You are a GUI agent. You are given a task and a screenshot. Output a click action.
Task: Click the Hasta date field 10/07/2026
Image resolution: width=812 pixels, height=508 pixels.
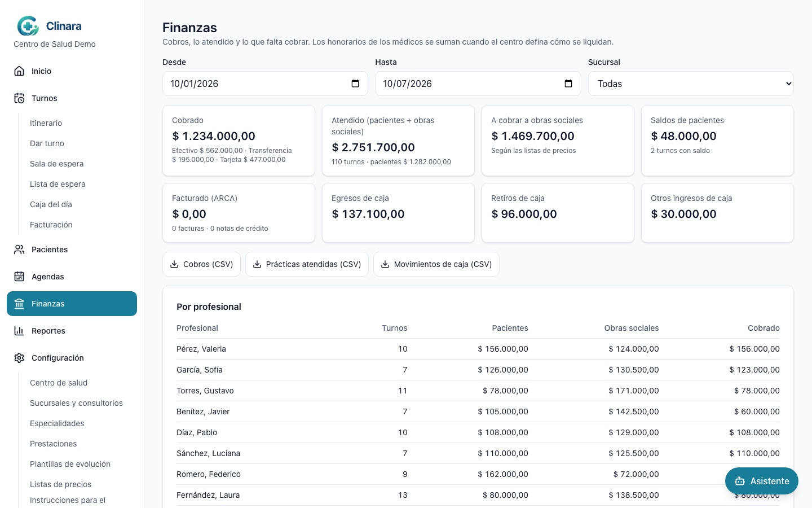pyautogui.click(x=478, y=84)
